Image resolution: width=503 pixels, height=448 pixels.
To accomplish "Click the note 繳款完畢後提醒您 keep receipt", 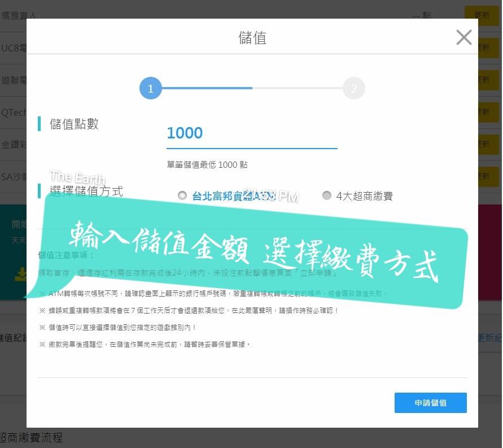I will pos(145,345).
